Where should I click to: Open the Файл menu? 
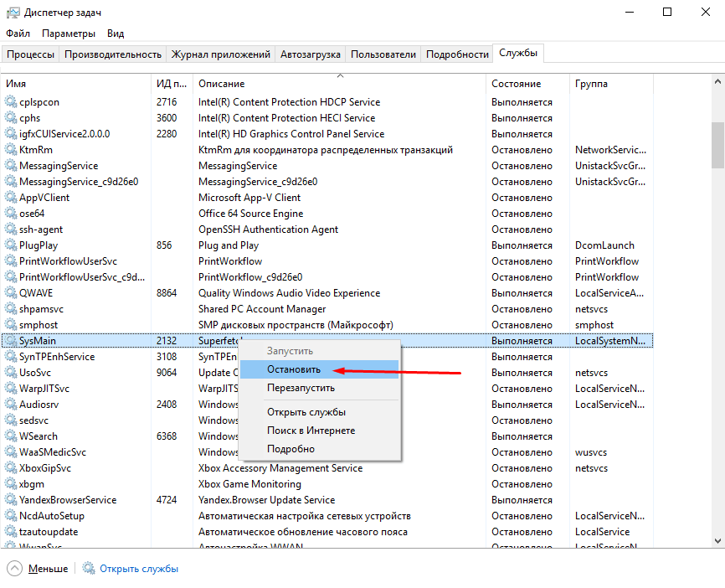(18, 34)
